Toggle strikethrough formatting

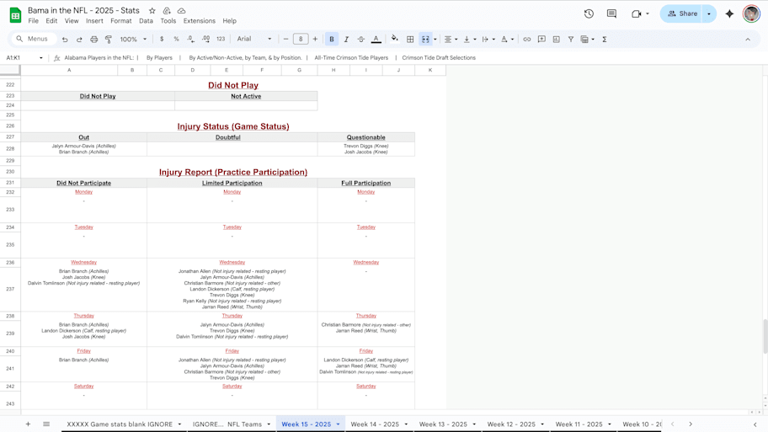coord(360,39)
